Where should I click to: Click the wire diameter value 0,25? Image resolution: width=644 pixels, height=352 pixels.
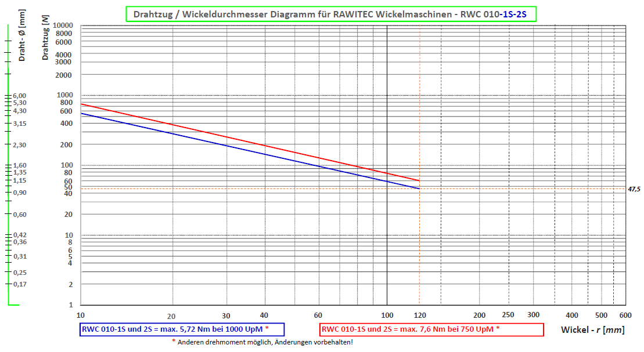click(x=19, y=273)
